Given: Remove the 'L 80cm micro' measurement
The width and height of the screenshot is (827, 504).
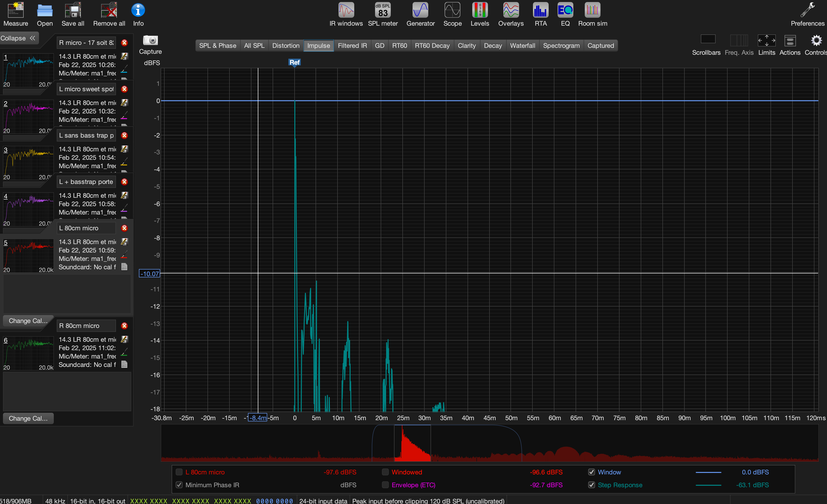Looking at the screenshot, I should click(124, 228).
